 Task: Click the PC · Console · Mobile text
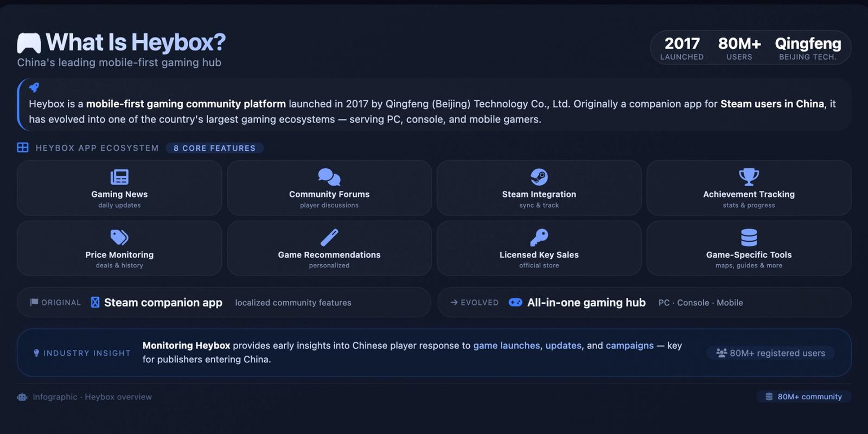[701, 303]
